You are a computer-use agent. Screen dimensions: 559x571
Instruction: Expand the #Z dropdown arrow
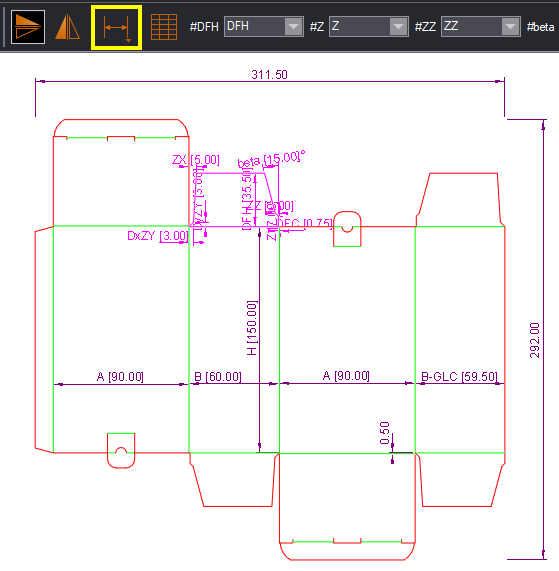[398, 26]
